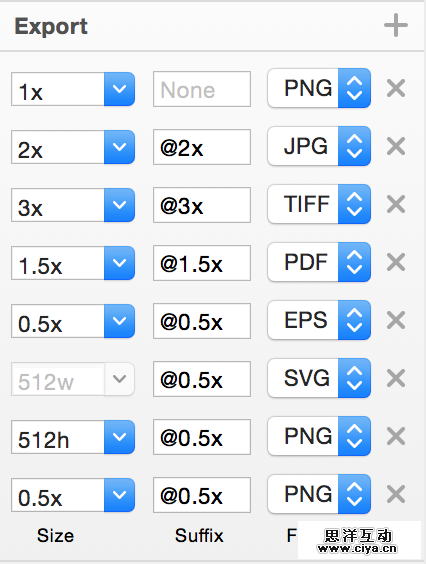426x564 pixels.
Task: Remove the 1.5x PDF export row
Action: pos(396,262)
